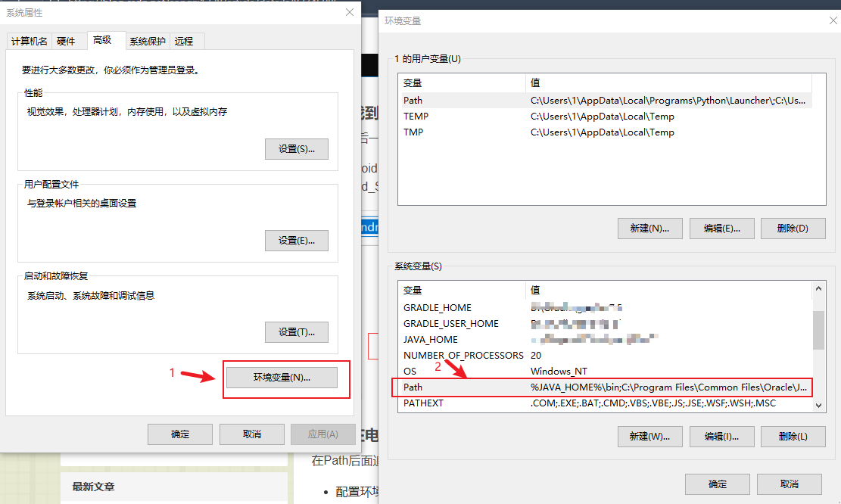Viewport: 841px width, 504px height.
Task: Select OS system variable row
Action: [x=607, y=371]
